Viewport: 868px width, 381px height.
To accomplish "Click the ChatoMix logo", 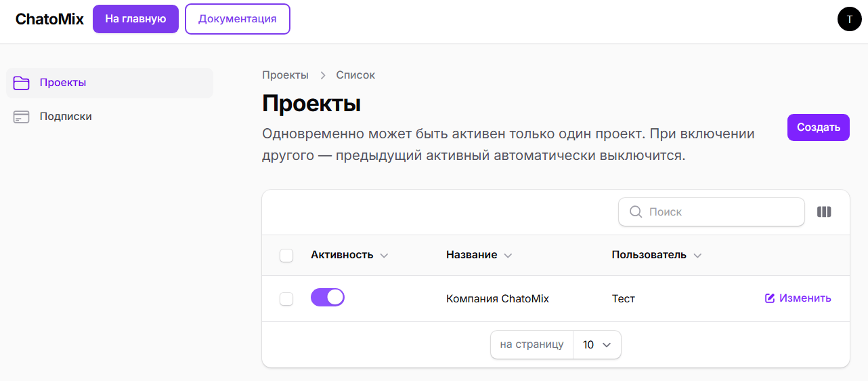I will (50, 19).
